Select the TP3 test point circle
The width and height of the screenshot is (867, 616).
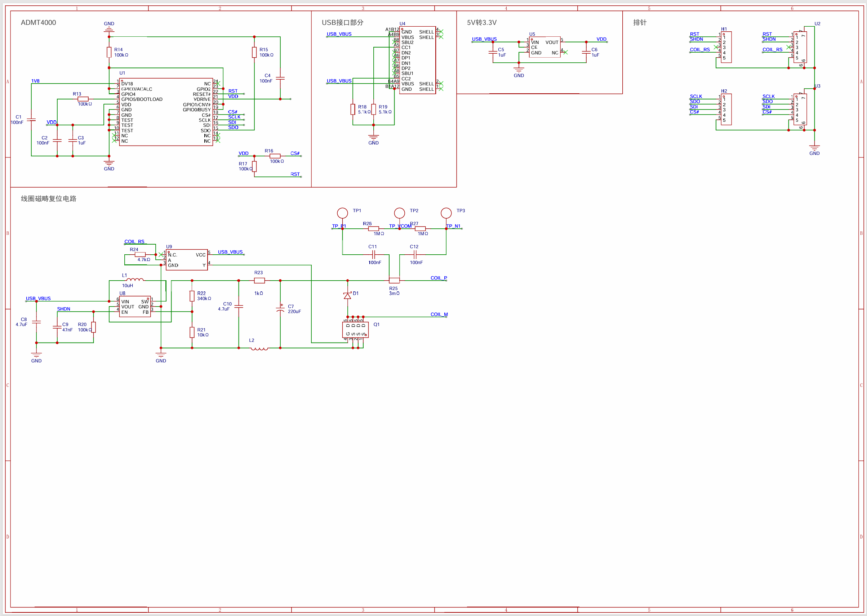(x=446, y=213)
